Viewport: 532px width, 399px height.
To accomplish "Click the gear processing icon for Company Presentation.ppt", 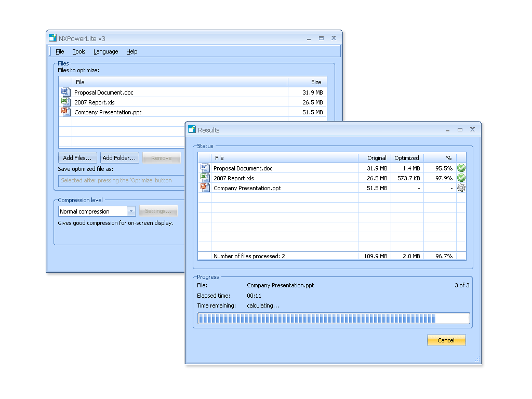I will click(461, 188).
